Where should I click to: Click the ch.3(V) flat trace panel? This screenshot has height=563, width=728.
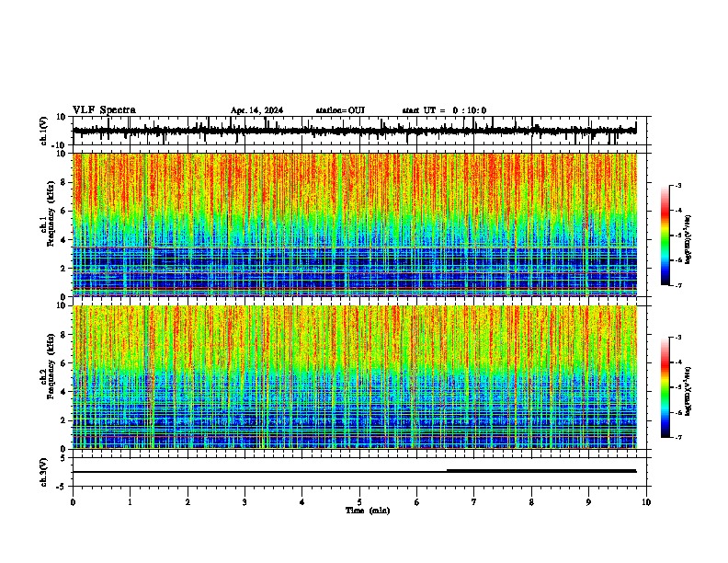point(361,472)
